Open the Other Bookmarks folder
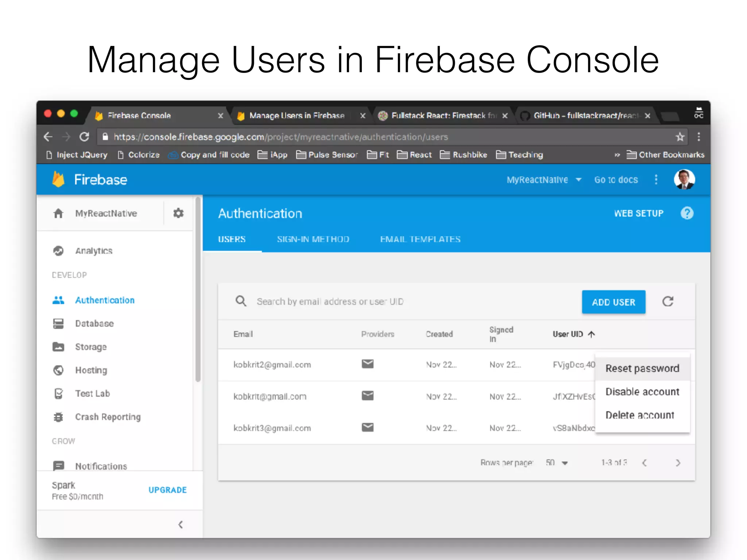The width and height of the screenshot is (747, 560). click(x=665, y=155)
